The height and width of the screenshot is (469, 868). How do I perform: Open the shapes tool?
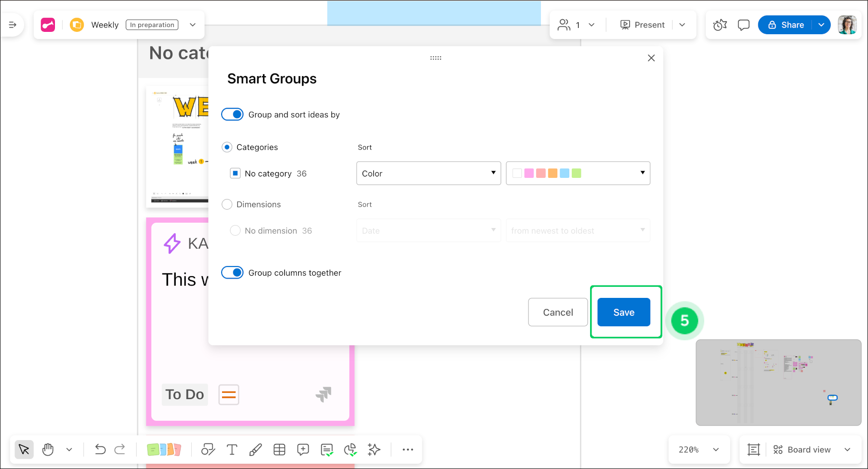208,450
